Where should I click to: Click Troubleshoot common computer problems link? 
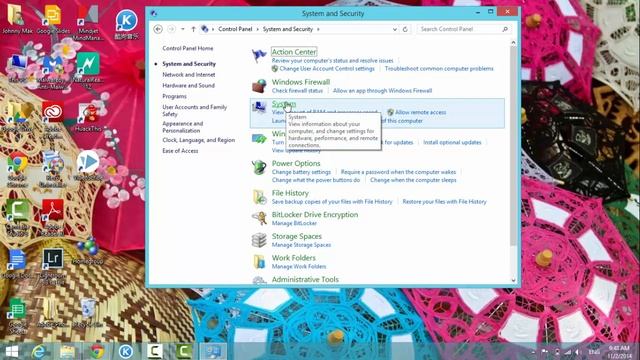(x=439, y=69)
